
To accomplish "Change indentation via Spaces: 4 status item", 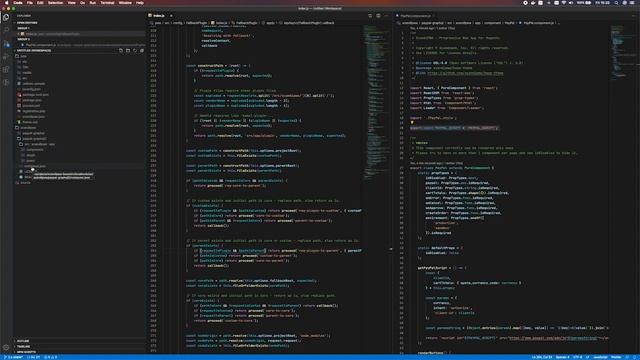I will click(562, 357).
